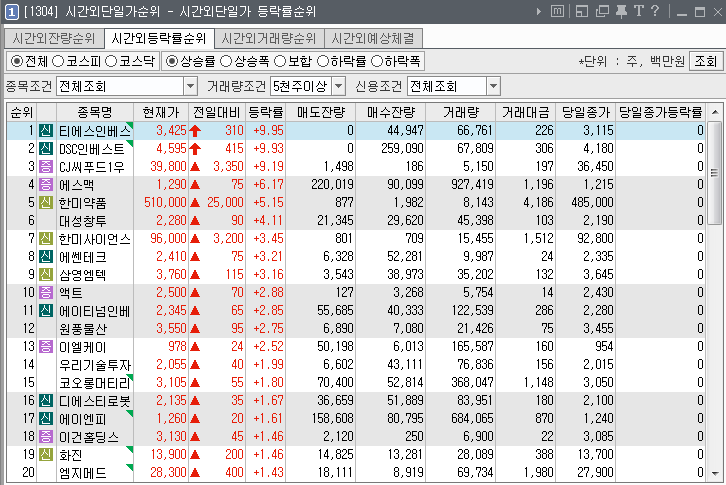This screenshot has height=485, width=726.
Task: Click the 증 badge beside 이엘케이
Action: tap(45, 346)
